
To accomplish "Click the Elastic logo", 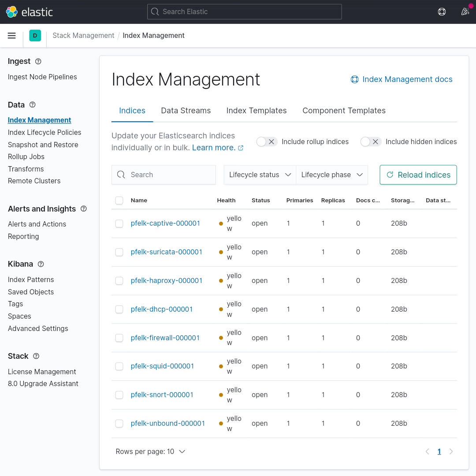I will (x=30, y=12).
